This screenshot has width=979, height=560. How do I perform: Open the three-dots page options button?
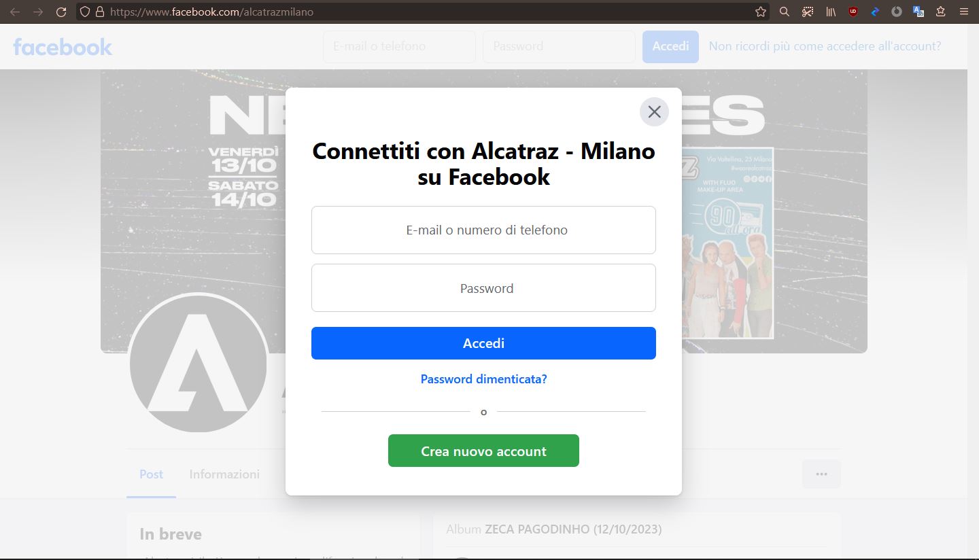(821, 474)
